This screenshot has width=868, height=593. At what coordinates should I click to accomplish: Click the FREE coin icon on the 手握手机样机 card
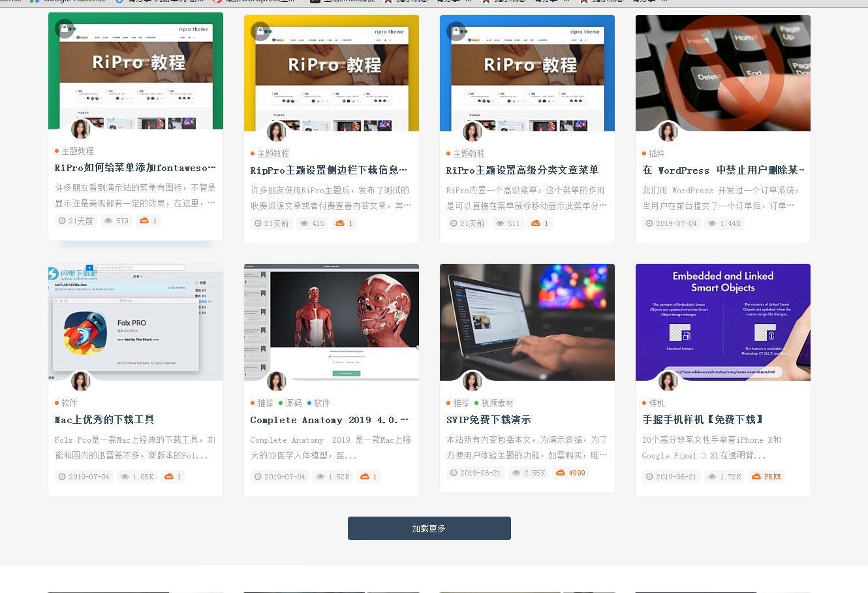[x=756, y=477]
